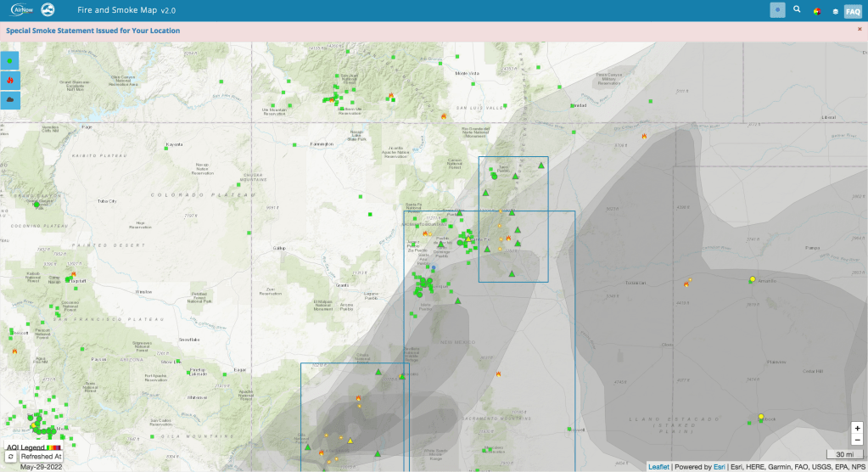Toggle the fire layer button

pos(10,80)
